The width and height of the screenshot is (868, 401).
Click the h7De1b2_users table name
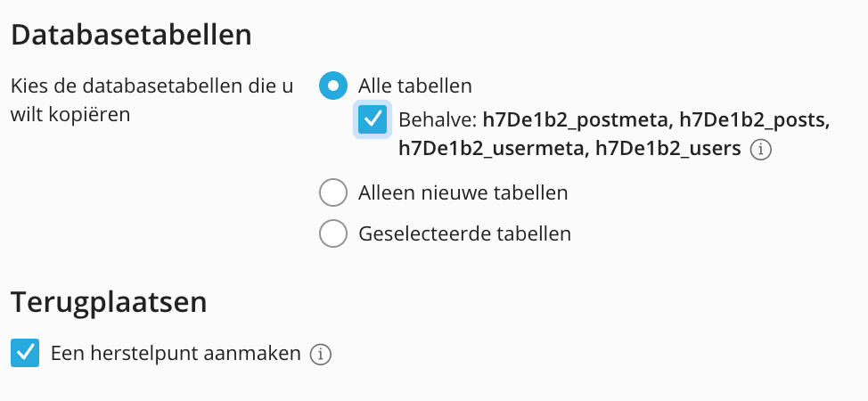point(668,150)
